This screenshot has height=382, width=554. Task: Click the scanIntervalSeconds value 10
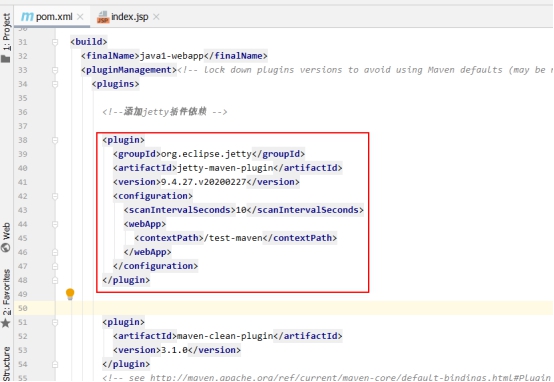pyautogui.click(x=241, y=210)
